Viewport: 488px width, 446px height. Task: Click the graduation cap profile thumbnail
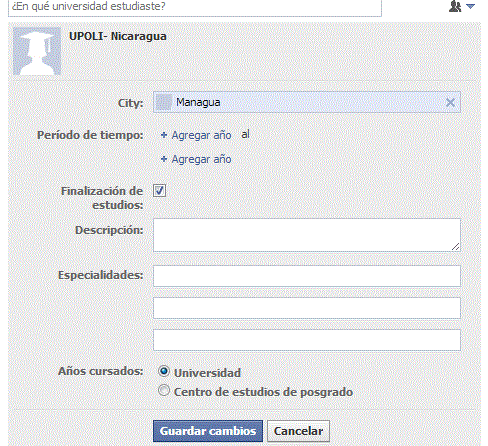click(37, 51)
